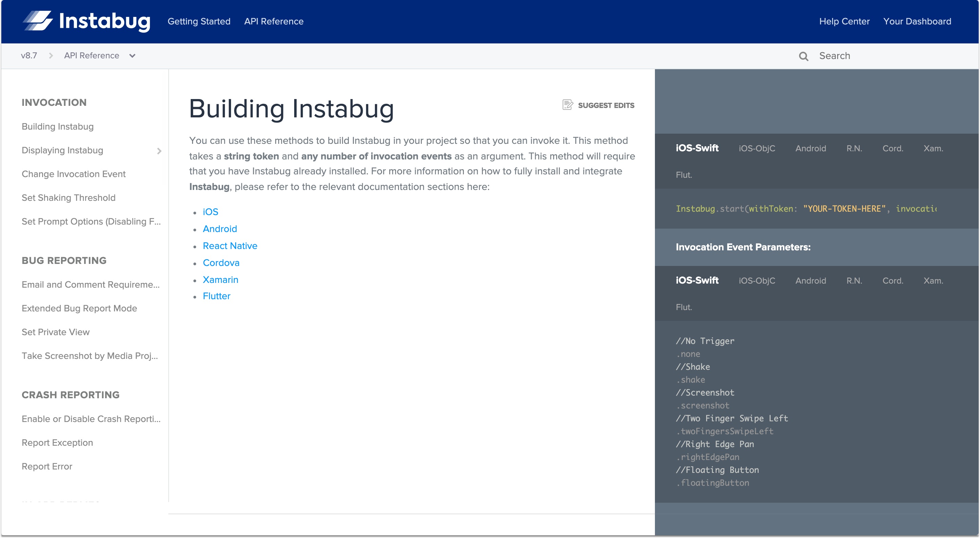This screenshot has height=538, width=980.
Task: Follow the React Native documentation link
Action: (x=230, y=246)
